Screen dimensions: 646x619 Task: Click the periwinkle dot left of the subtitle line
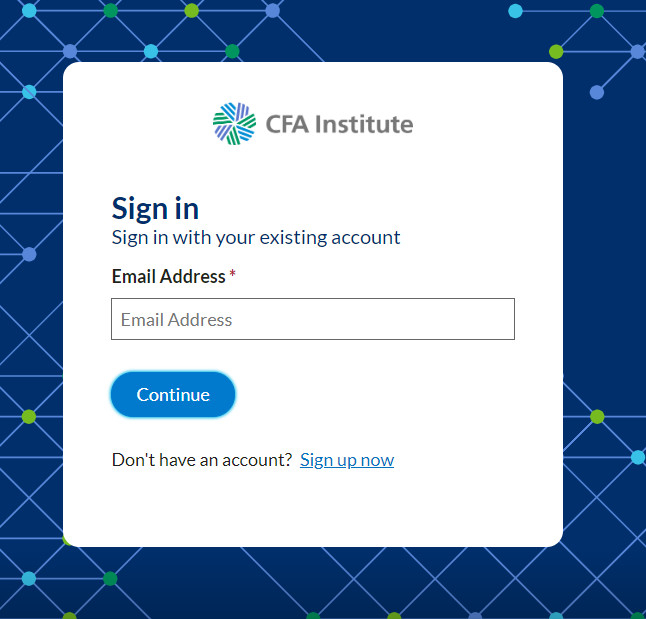[x=29, y=254]
